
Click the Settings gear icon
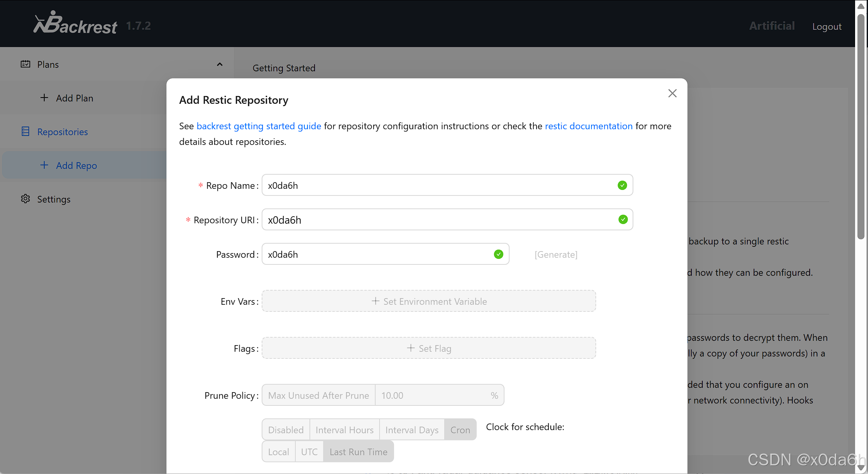pos(25,199)
